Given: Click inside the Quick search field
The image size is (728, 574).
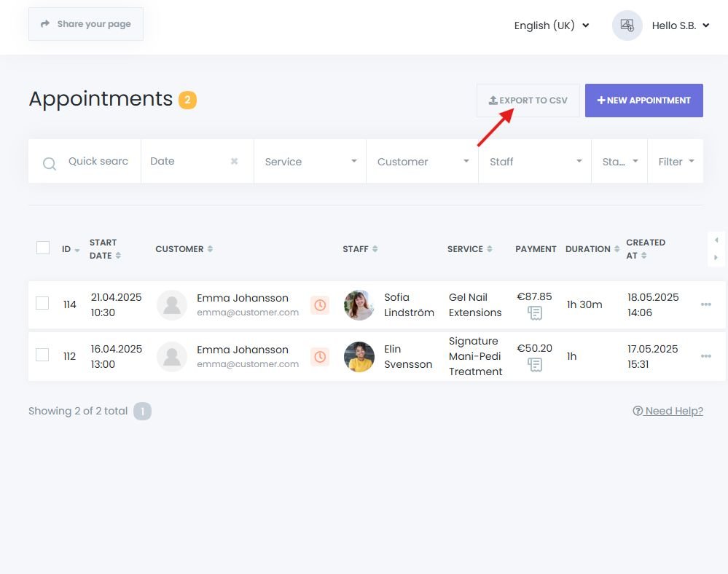Looking at the screenshot, I should click(98, 162).
